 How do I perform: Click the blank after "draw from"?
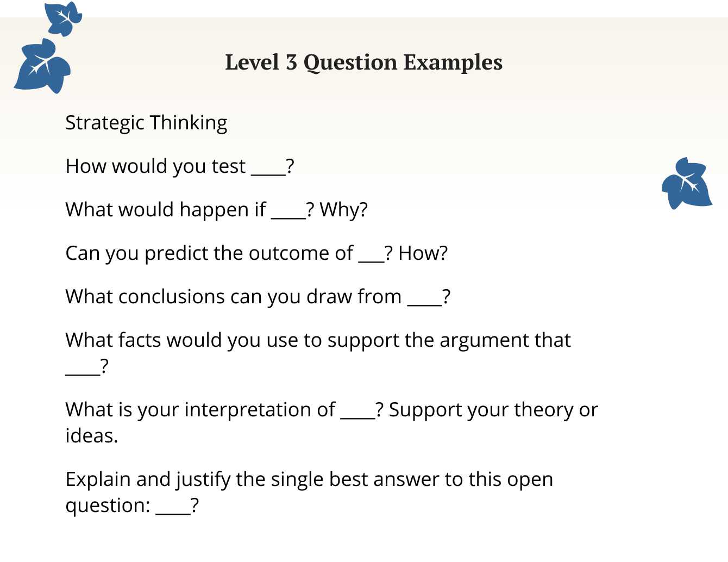[x=425, y=302]
